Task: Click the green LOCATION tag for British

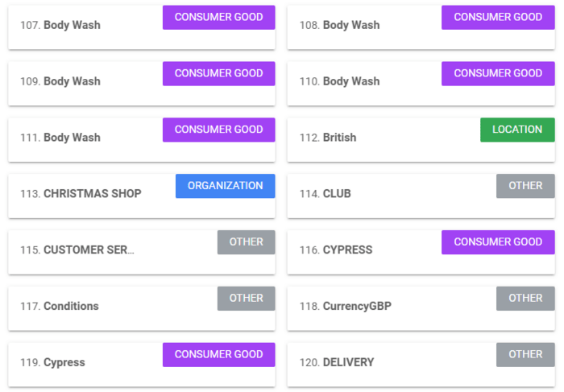Action: pos(517,130)
